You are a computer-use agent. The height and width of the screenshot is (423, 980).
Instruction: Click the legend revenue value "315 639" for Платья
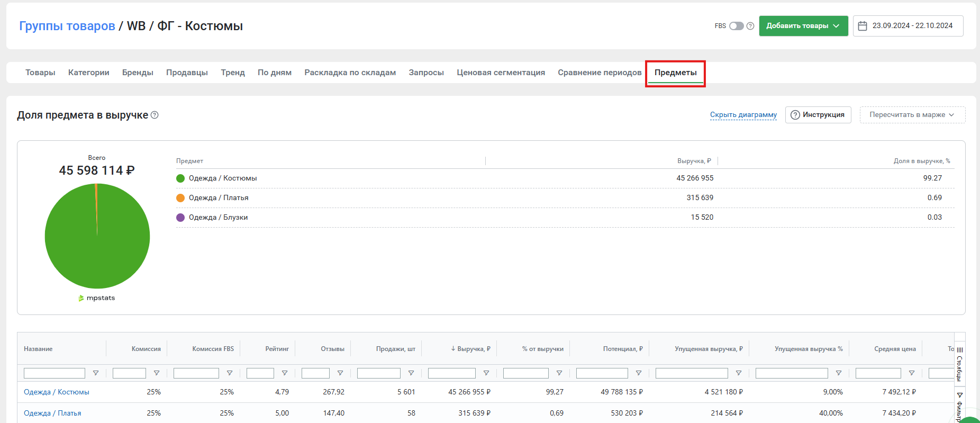(700, 198)
